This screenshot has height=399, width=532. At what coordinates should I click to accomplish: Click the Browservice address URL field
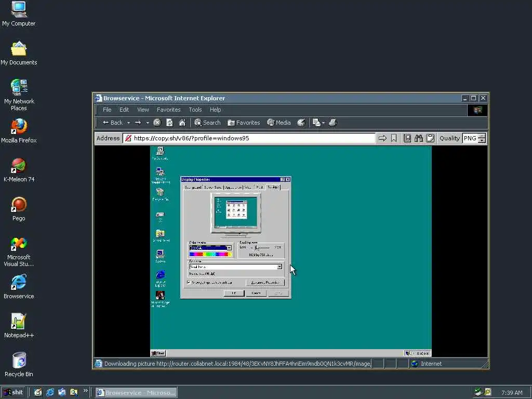(249, 138)
